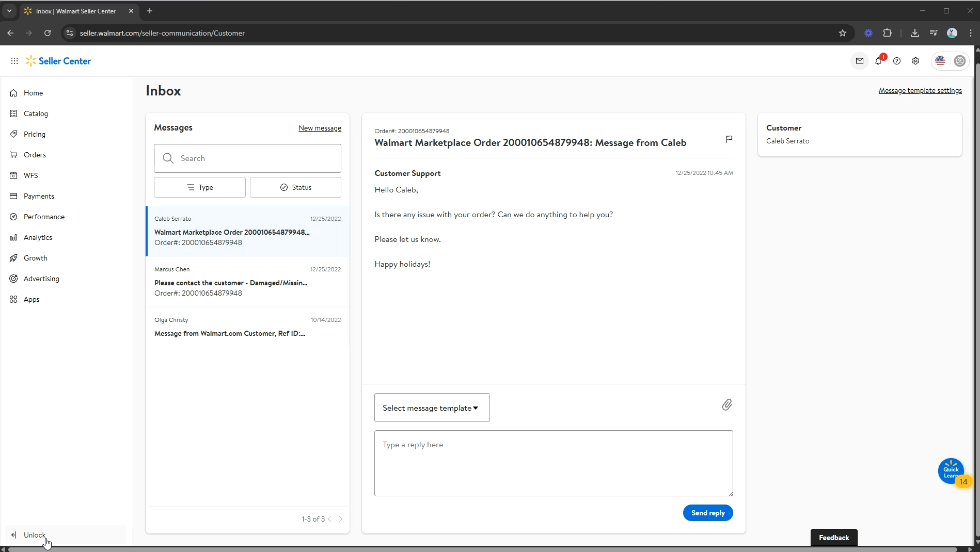Click the browser address bar URL
The height and width of the screenshot is (552, 980).
[162, 33]
